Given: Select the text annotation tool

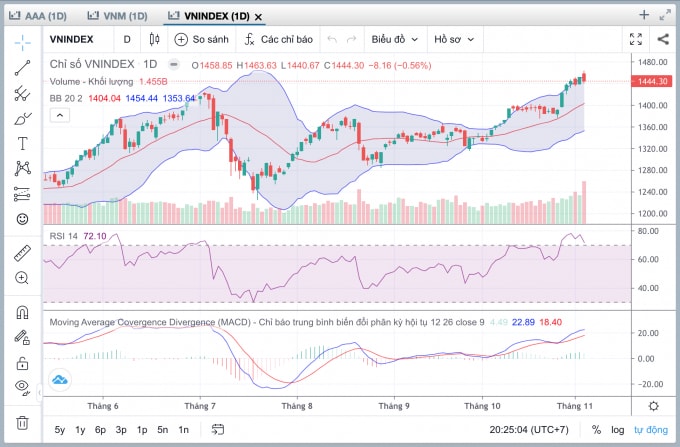Looking at the screenshot, I should (x=23, y=143).
